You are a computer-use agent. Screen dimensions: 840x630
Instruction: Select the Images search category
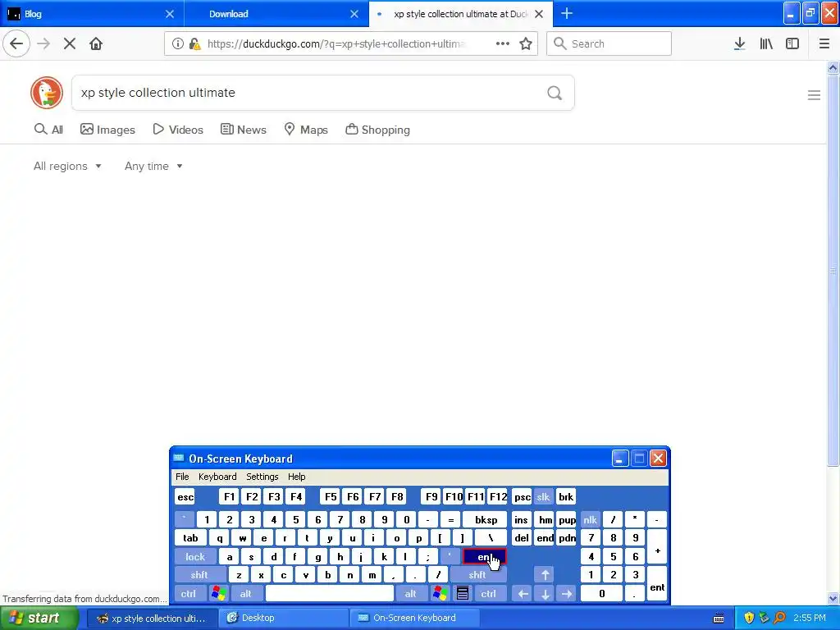pyautogui.click(x=107, y=130)
